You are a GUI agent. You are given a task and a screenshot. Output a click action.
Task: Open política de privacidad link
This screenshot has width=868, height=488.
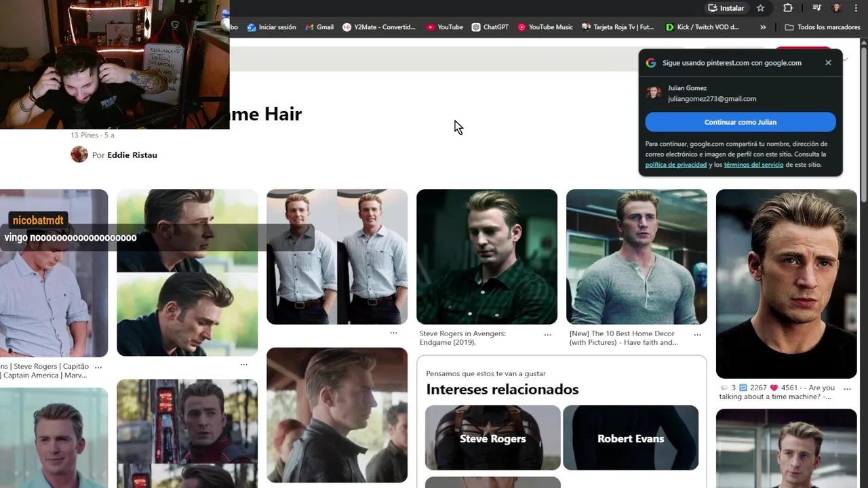(676, 165)
